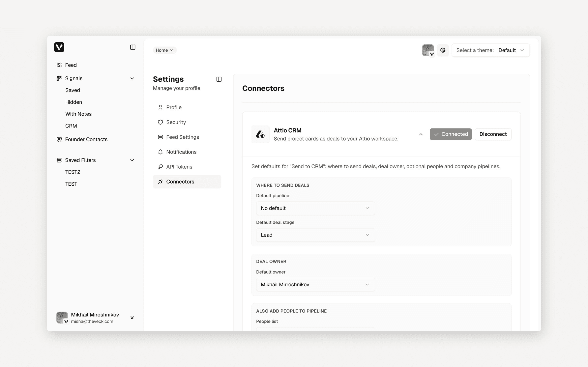Open API Tokens key settings

(179, 167)
